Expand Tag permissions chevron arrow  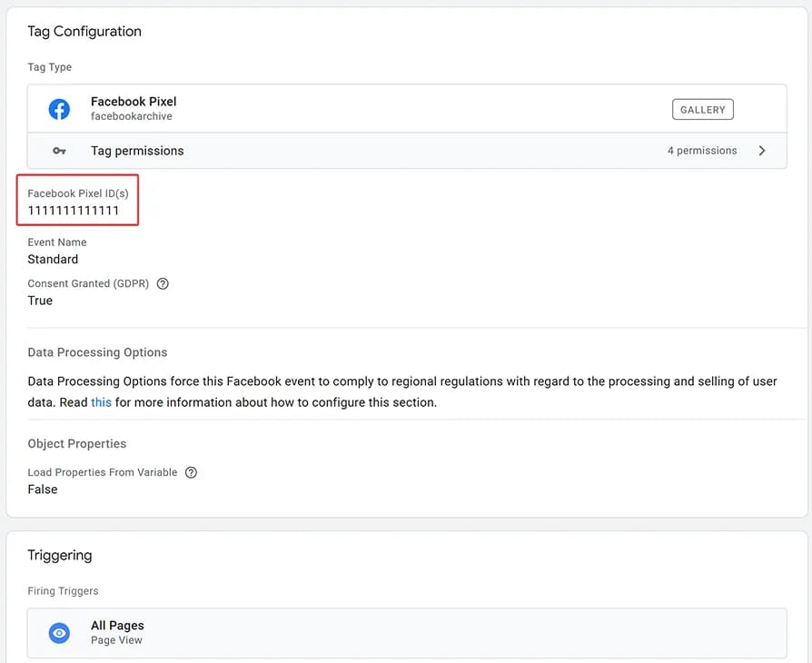coord(762,151)
